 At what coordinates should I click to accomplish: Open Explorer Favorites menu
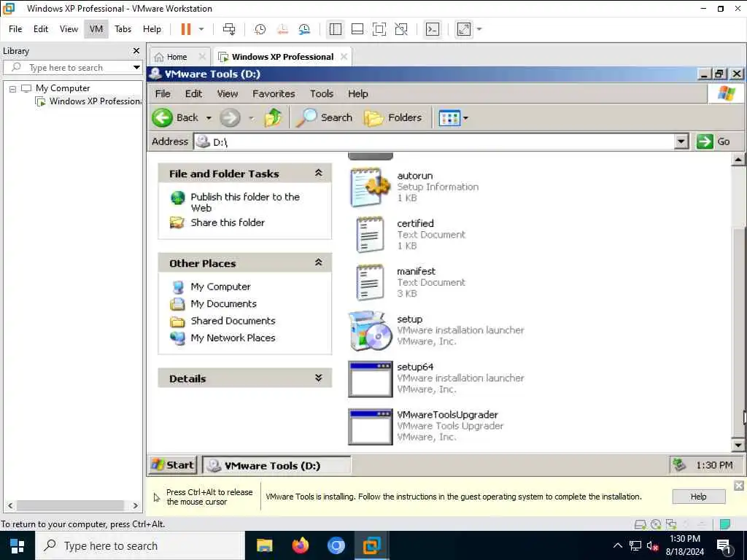[274, 94]
